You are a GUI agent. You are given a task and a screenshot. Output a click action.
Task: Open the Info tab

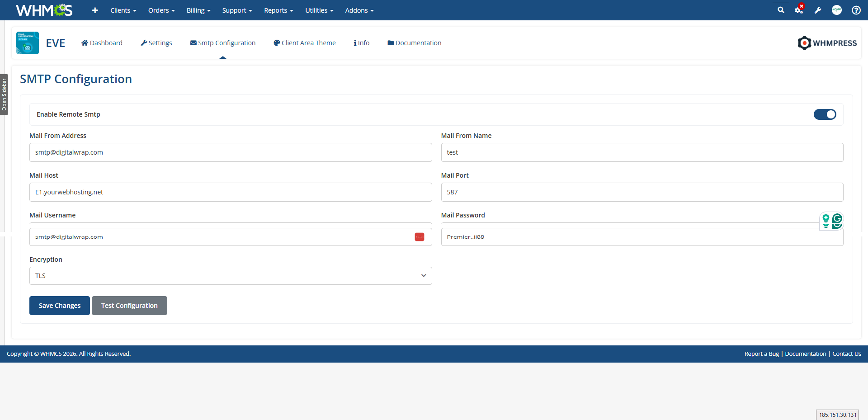pyautogui.click(x=362, y=43)
